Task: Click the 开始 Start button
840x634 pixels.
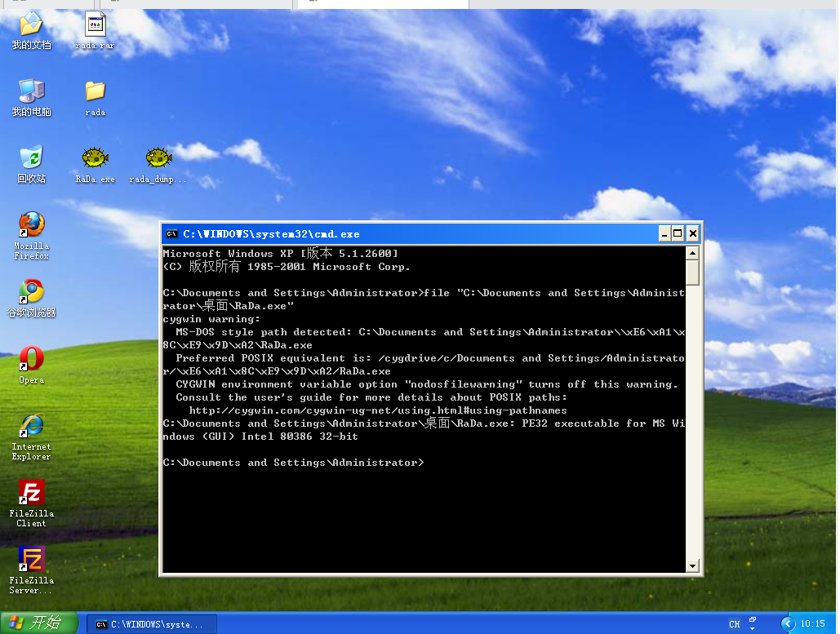Action: coord(40,623)
